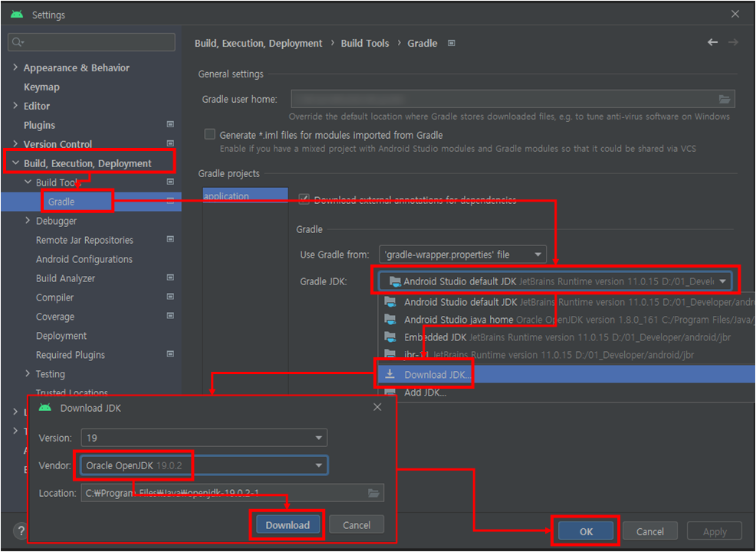Select Remote Jar Repositories in settings tree
Viewport: 756px width, 552px height.
point(84,240)
